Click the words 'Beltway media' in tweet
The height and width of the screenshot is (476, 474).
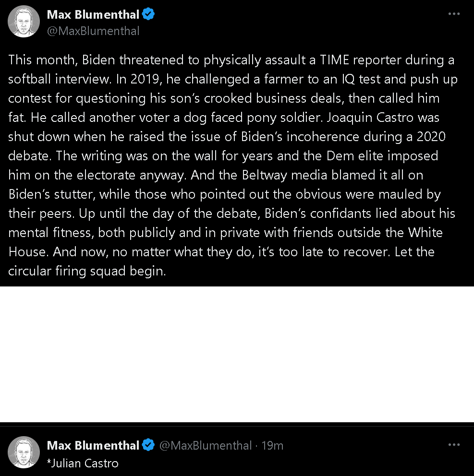(284, 175)
